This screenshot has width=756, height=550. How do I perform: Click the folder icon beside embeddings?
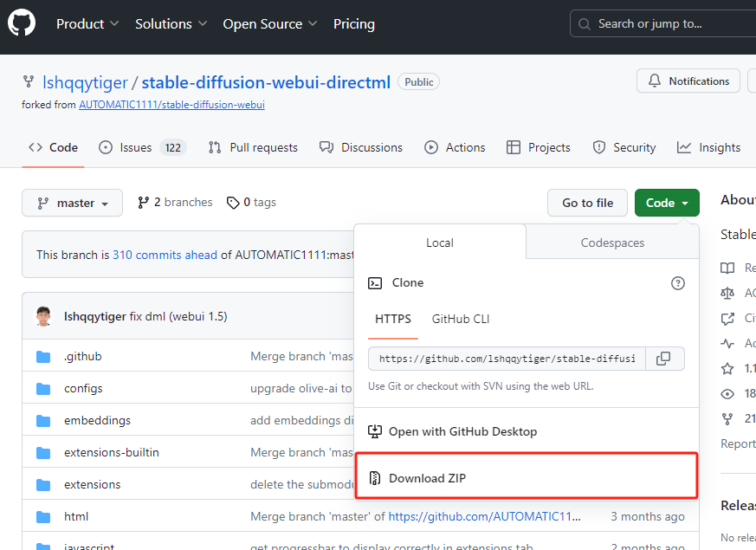tap(43, 421)
